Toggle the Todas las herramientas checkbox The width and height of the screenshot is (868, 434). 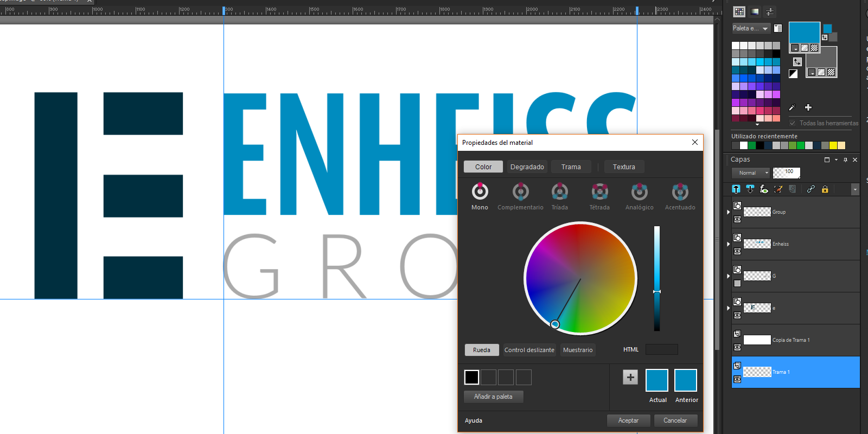coord(793,123)
